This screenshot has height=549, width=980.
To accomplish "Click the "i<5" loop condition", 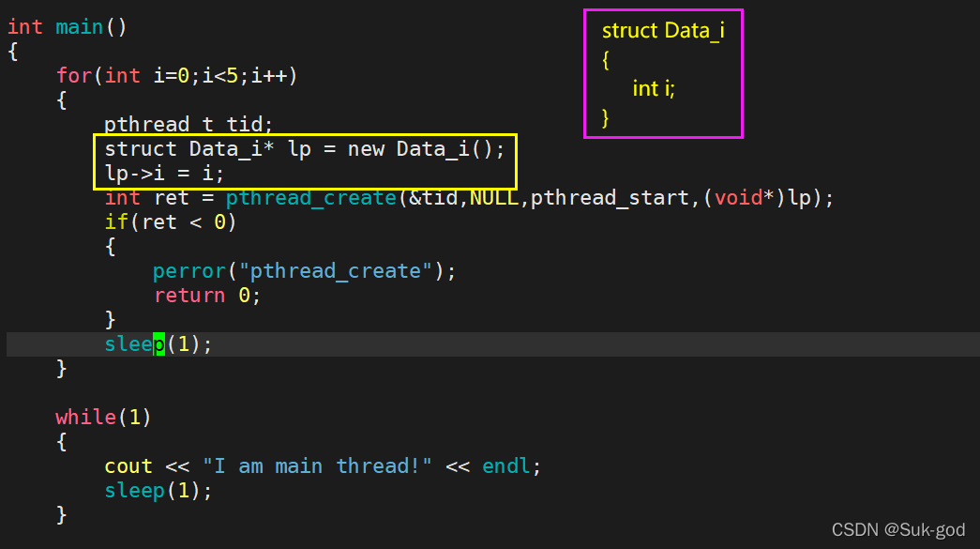I will [220, 76].
